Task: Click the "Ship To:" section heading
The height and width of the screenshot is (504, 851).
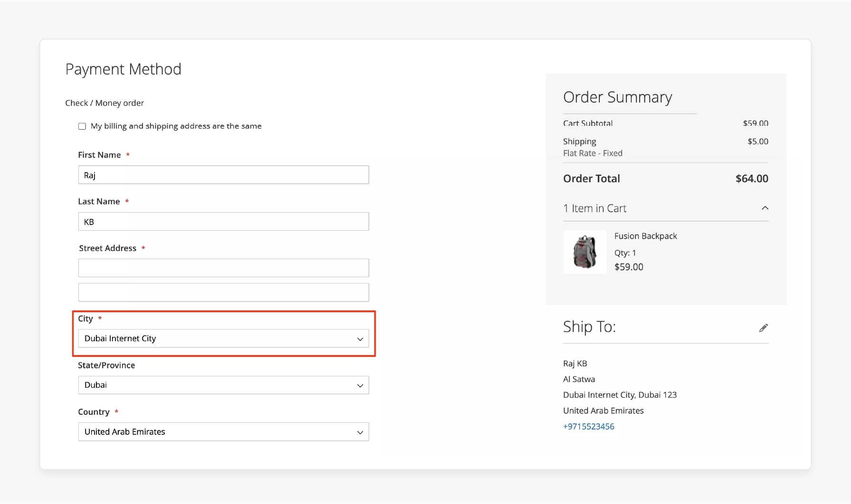Action: pyautogui.click(x=589, y=327)
